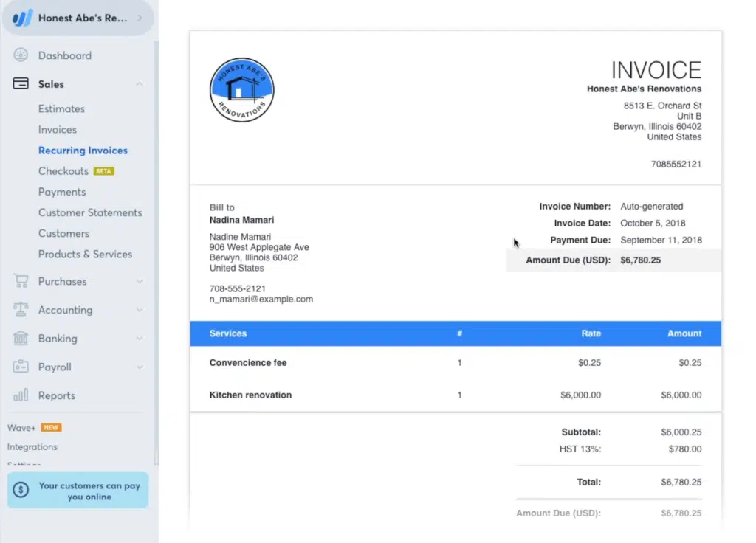Click the Accounting scales icon
This screenshot has width=756, height=543.
point(21,310)
